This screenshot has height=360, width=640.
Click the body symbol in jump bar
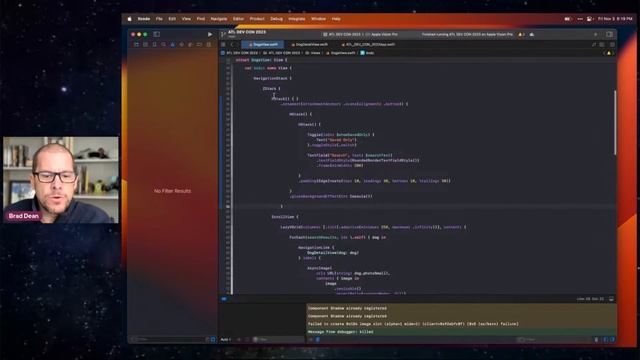tap(367, 53)
